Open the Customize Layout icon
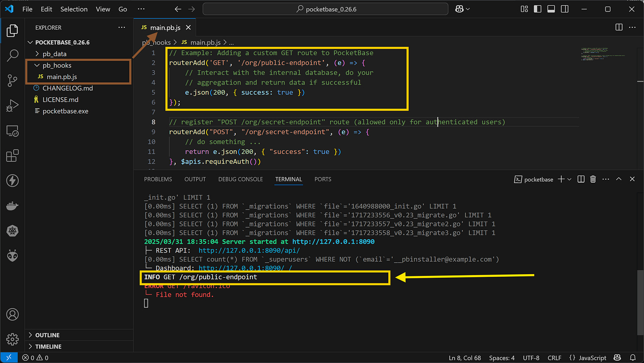Screen dimensions: 644x363 (x=525, y=9)
